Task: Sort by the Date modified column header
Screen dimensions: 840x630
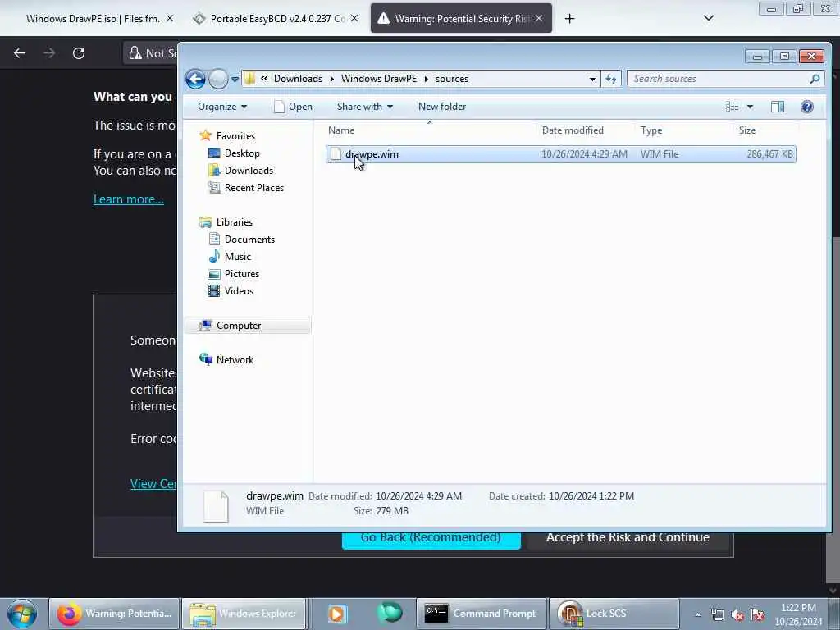Action: tap(573, 130)
